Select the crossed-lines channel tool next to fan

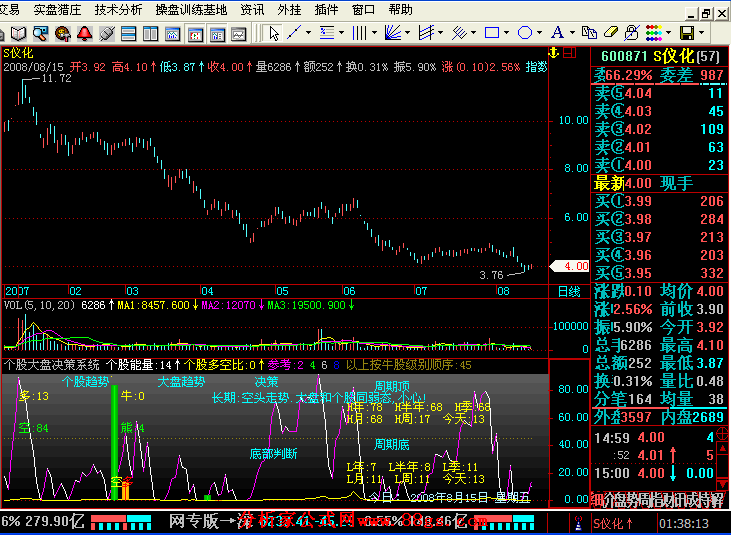point(426,33)
